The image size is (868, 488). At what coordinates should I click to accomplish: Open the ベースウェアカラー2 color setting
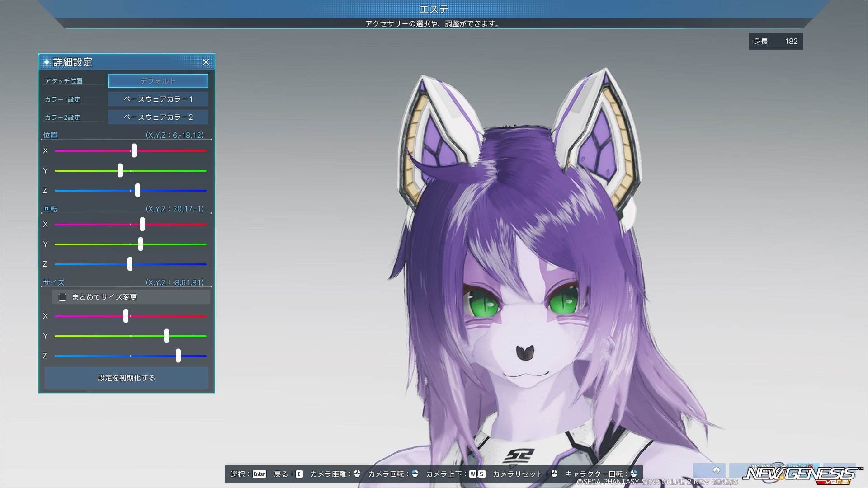point(158,117)
